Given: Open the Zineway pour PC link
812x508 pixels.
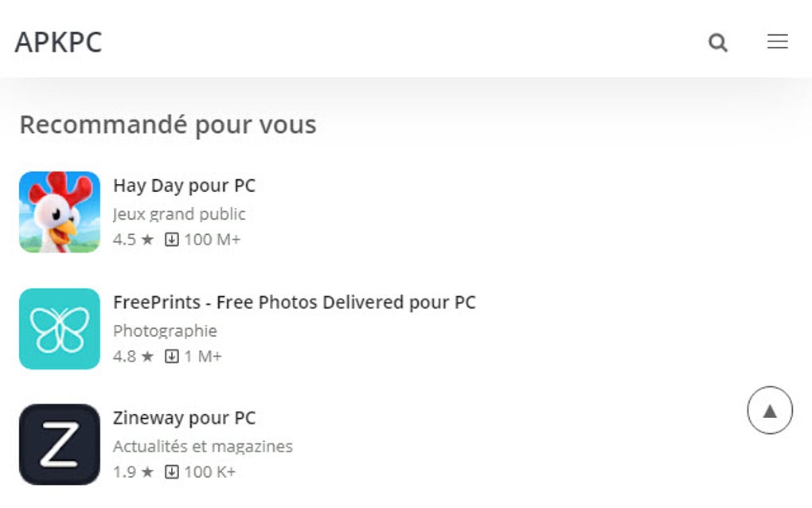Looking at the screenshot, I should tap(184, 418).
